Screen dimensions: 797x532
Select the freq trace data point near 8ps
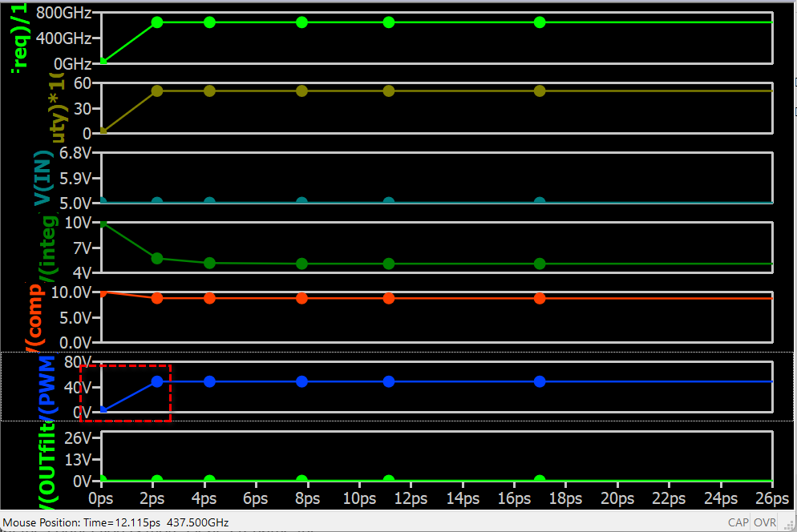pos(302,22)
